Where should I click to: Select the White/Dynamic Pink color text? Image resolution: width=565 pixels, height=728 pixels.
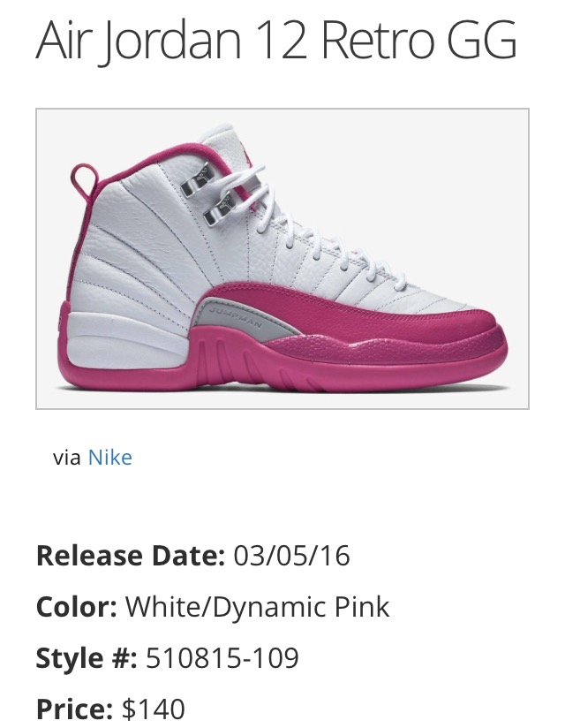(258, 608)
